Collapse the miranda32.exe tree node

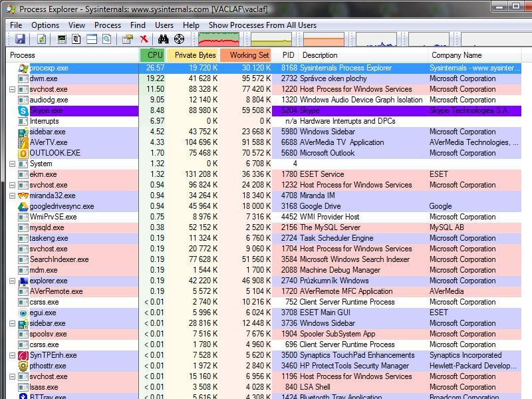(x=13, y=196)
